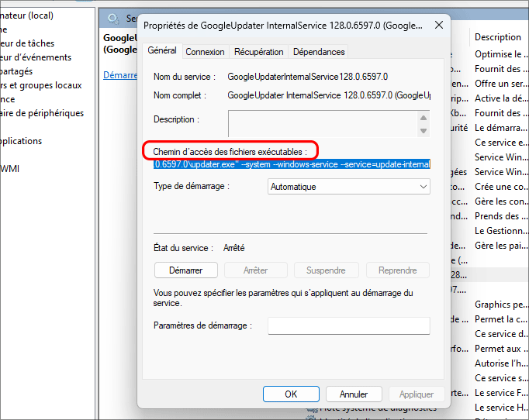Image resolution: width=529 pixels, height=420 pixels.
Task: Confirm the dialog with OK
Action: 291,394
